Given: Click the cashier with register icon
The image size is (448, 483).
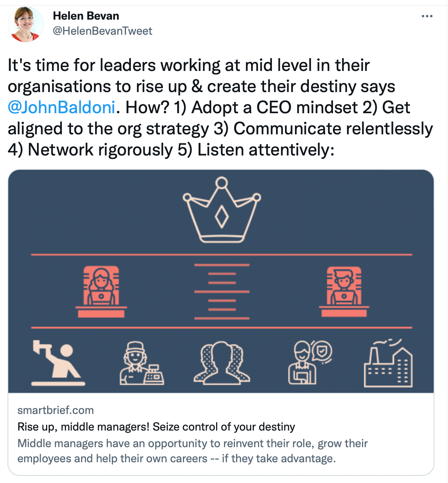Looking at the screenshot, I should (x=142, y=363).
